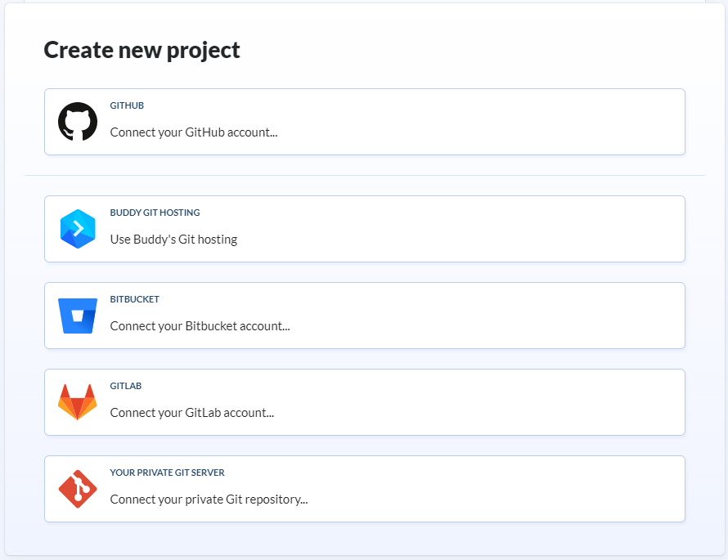
Task: Click "Connect your GitLab account..." text
Action: (191, 413)
